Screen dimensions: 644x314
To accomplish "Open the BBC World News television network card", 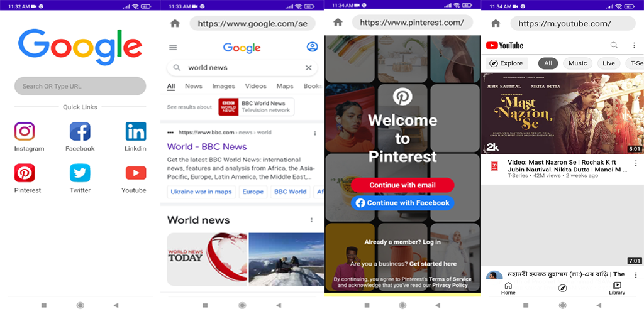I will click(x=256, y=107).
